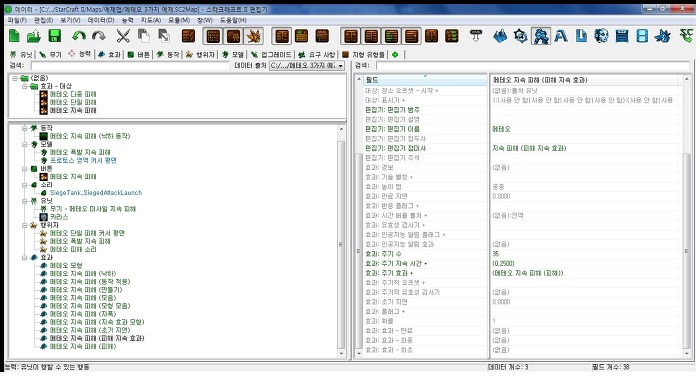
Task: Switch to the 무기 data tab
Action: click(x=50, y=54)
